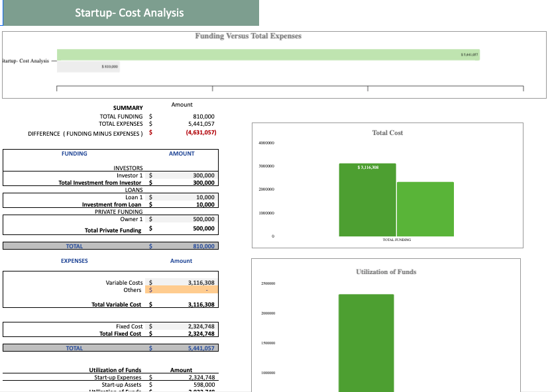552x392 pixels.
Task: Click the blue AMOUNT header in funding table
Action: click(x=182, y=154)
